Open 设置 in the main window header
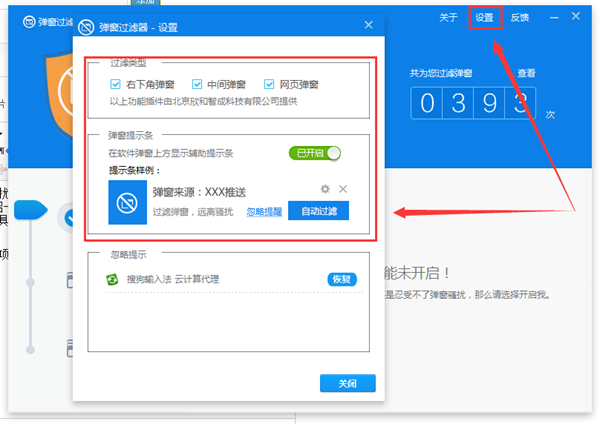This screenshot has height=424, width=600. tap(484, 18)
